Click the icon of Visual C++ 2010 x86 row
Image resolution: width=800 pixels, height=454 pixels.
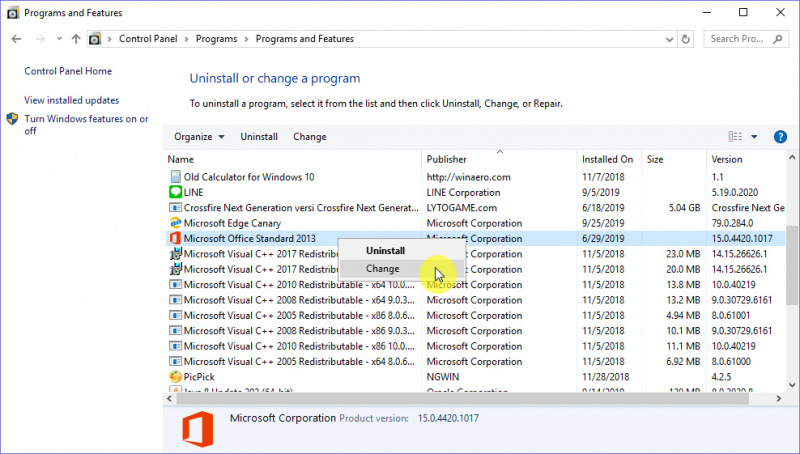176,346
